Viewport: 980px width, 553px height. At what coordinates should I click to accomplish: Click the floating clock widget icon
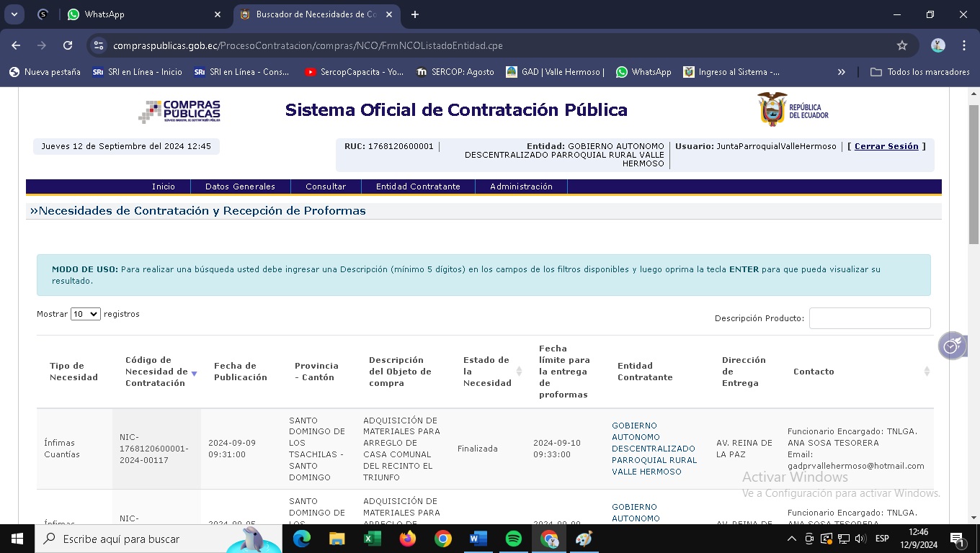pos(951,346)
